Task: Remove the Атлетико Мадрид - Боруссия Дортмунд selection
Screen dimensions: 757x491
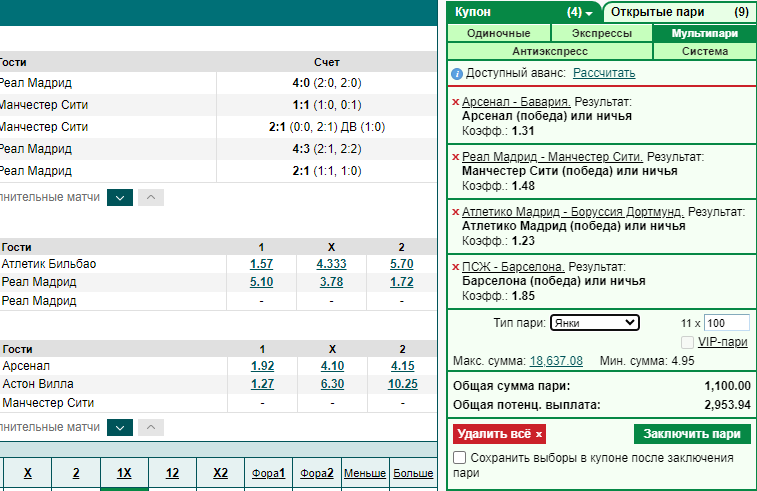Action: coord(455,212)
